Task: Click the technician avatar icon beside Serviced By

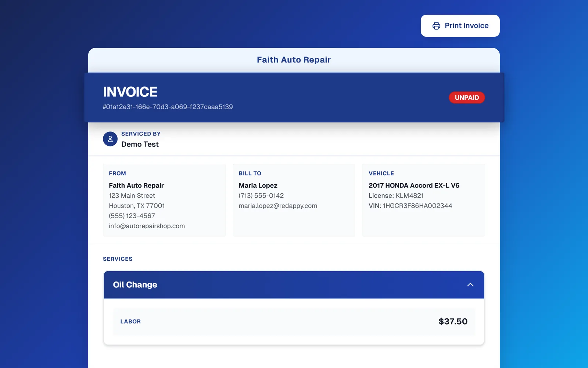Action: (x=110, y=139)
